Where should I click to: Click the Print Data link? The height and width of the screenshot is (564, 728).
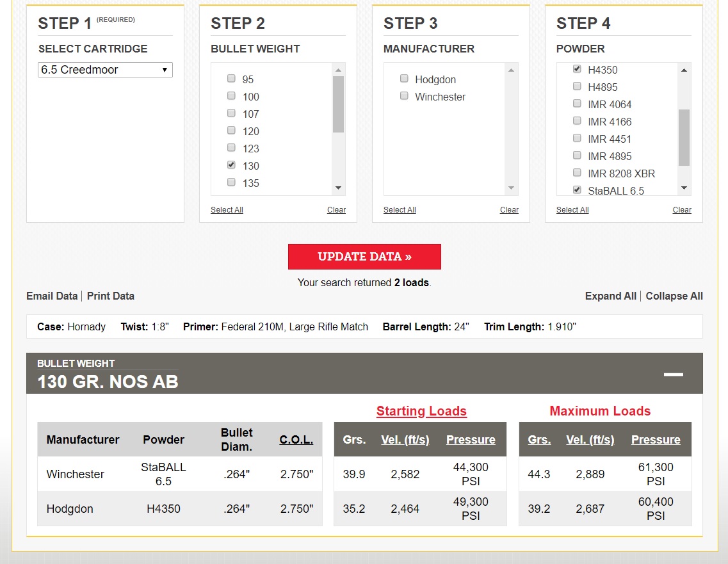click(x=111, y=296)
